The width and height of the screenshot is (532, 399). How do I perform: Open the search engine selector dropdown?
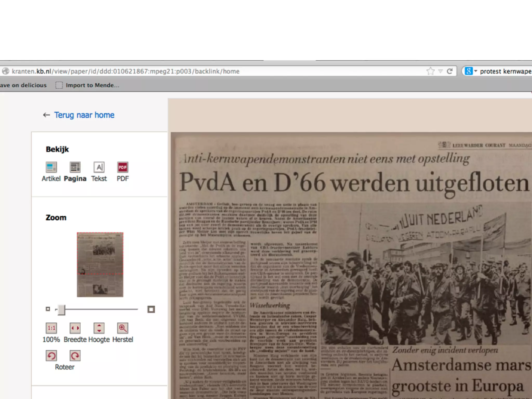[x=471, y=71]
